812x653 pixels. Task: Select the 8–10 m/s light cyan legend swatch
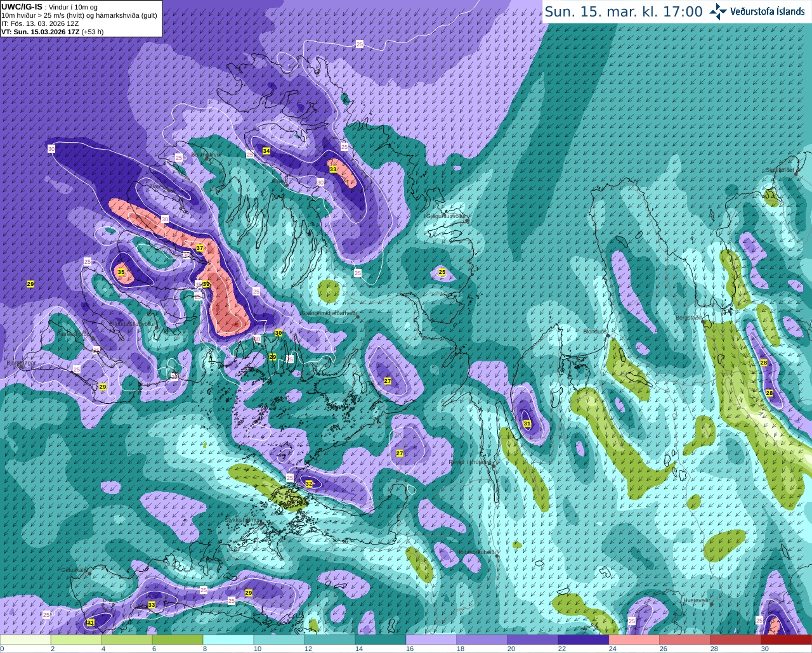(x=228, y=640)
